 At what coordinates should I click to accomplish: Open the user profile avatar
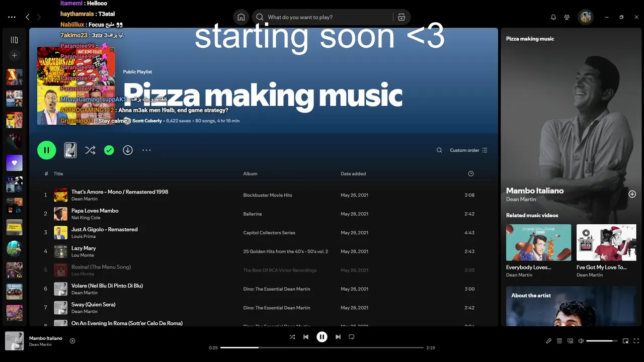point(586,17)
